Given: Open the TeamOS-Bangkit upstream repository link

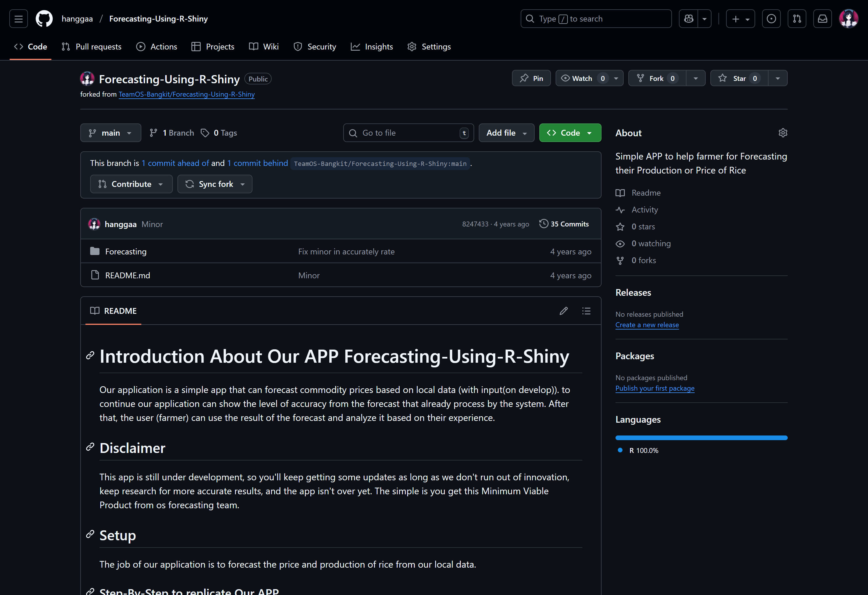Looking at the screenshot, I should coord(186,94).
